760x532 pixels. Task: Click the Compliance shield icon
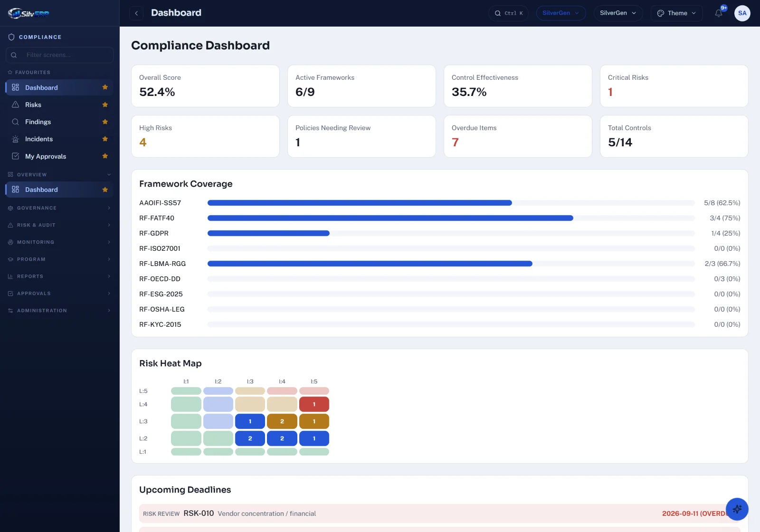[11, 37]
